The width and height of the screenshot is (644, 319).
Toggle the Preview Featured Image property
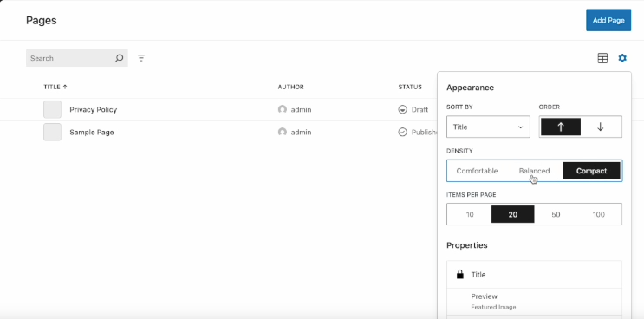pos(534,302)
